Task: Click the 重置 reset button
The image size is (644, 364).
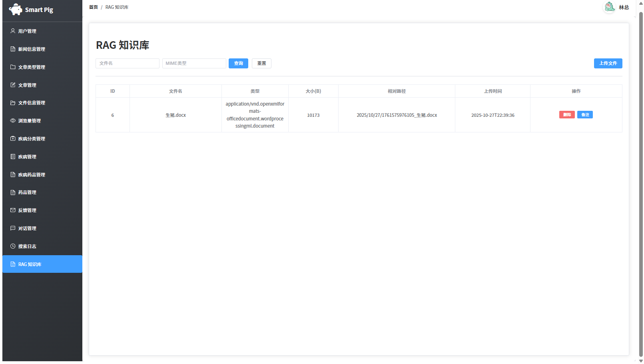Action: (x=261, y=63)
